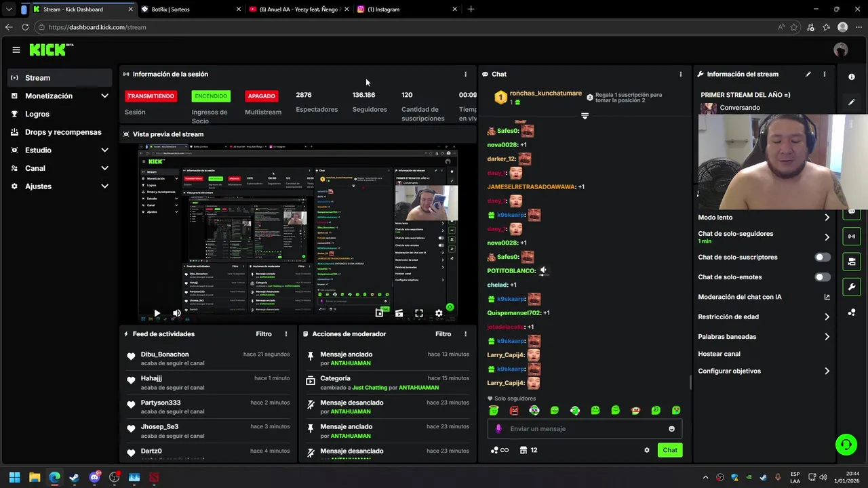
Task: Toggle Chat de solo-emotes switch
Action: [823, 277]
